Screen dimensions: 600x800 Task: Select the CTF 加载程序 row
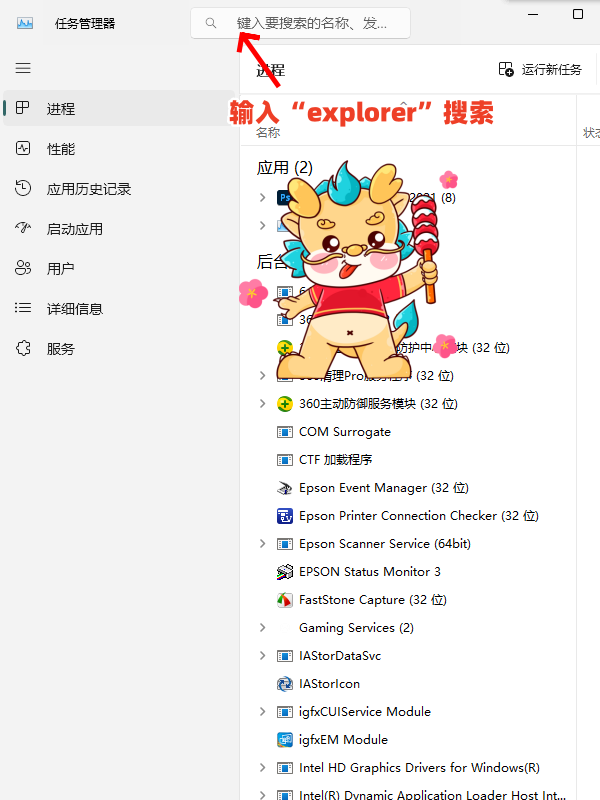pos(408,460)
